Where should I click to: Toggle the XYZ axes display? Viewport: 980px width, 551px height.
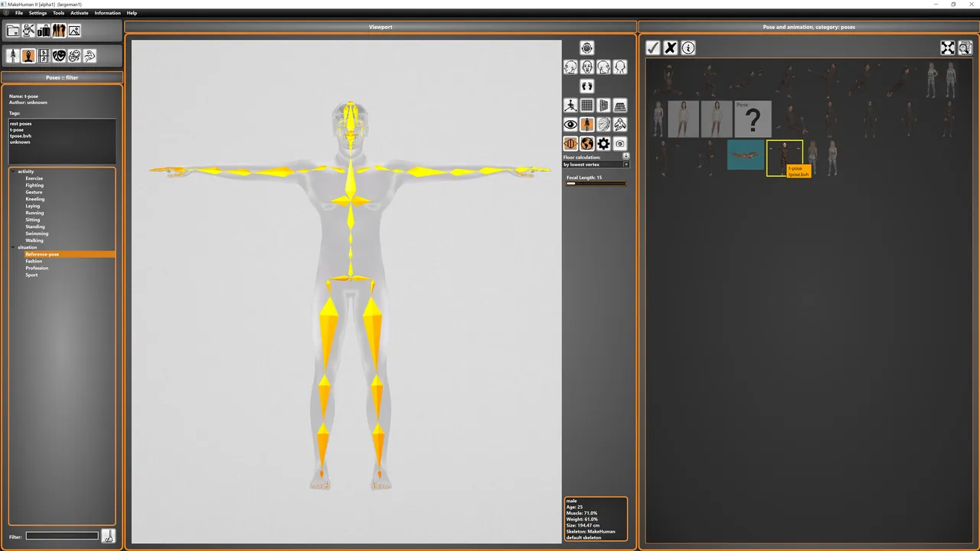(570, 105)
